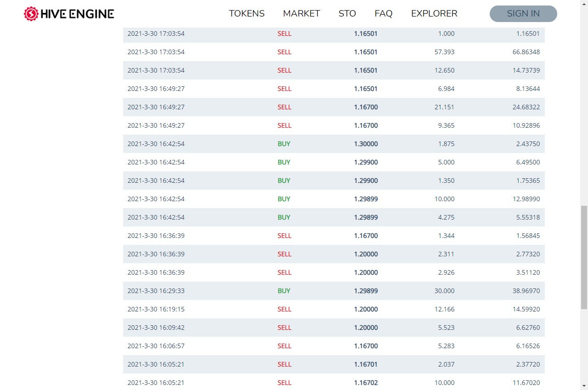Click the total 6.49500
588x390 pixels.
point(528,162)
